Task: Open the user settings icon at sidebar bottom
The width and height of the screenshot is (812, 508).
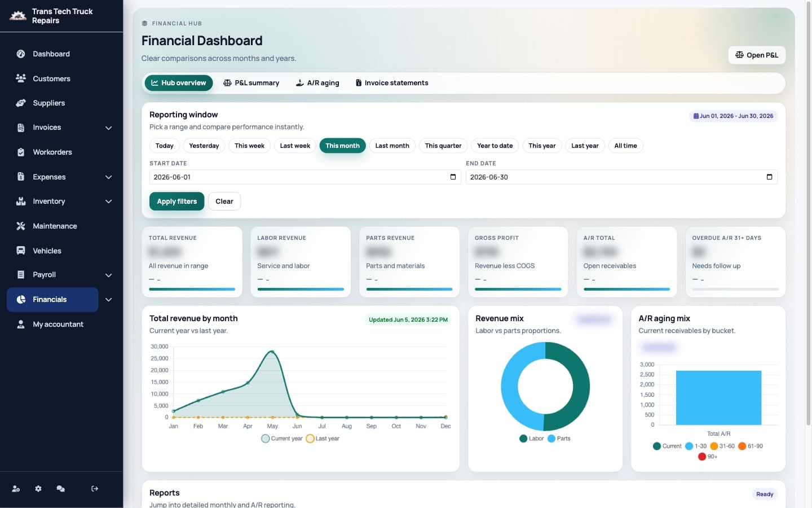Action: click(16, 489)
